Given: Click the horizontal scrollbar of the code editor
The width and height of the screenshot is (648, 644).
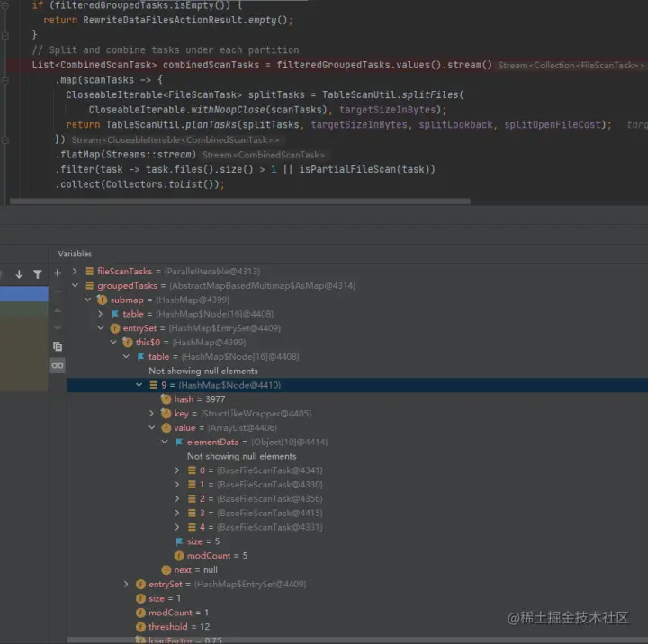Looking at the screenshot, I should point(239,201).
